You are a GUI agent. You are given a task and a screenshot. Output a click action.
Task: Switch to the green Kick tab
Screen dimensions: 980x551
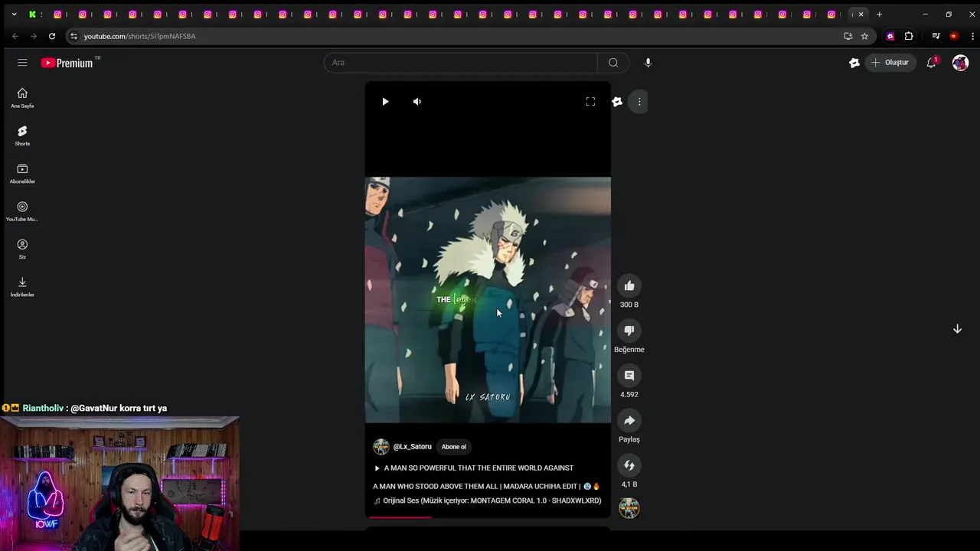pyautogui.click(x=32, y=14)
